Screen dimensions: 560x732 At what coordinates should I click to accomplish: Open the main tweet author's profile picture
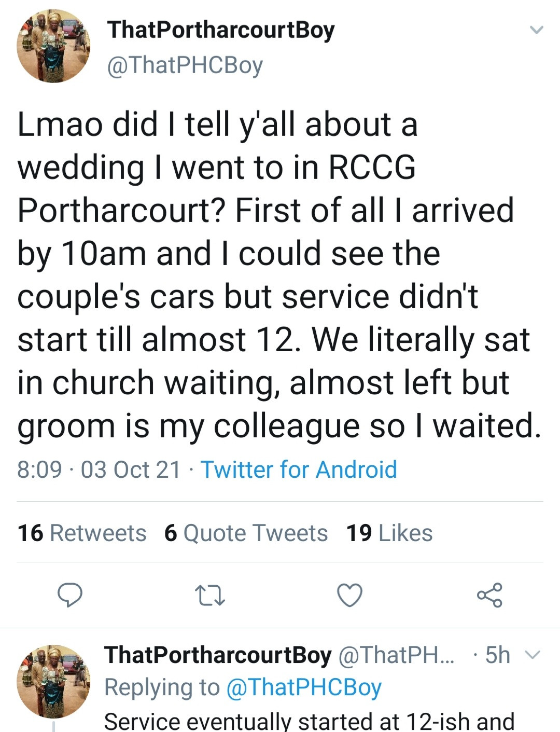53,46
